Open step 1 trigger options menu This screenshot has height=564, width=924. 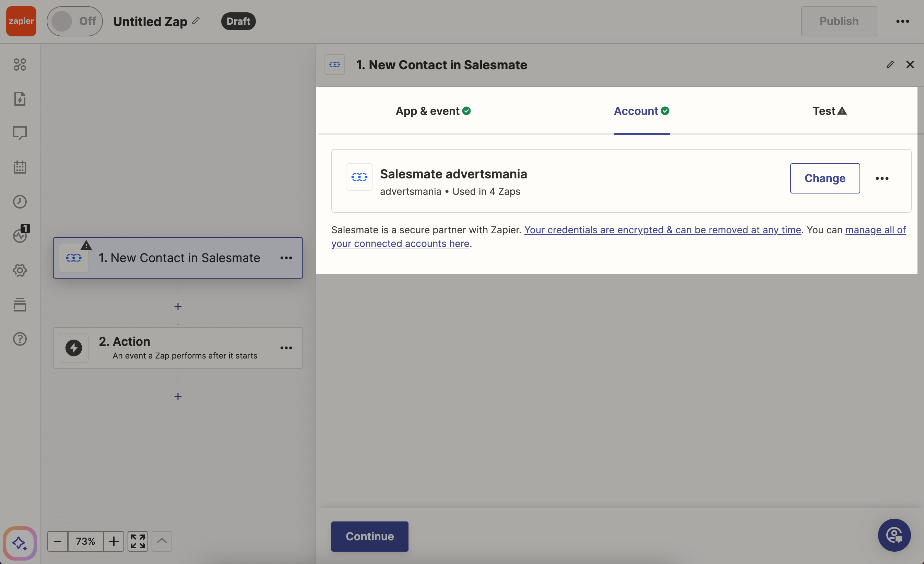coord(286,258)
